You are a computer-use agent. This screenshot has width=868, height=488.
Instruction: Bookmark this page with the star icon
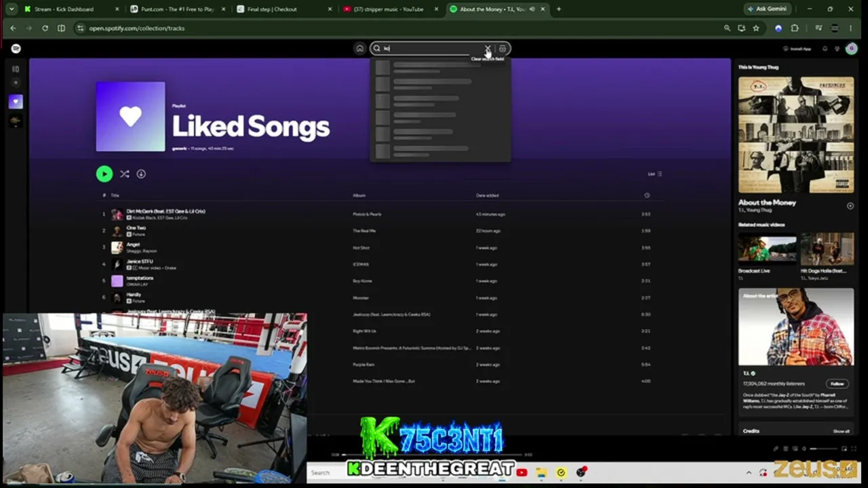click(x=756, y=28)
